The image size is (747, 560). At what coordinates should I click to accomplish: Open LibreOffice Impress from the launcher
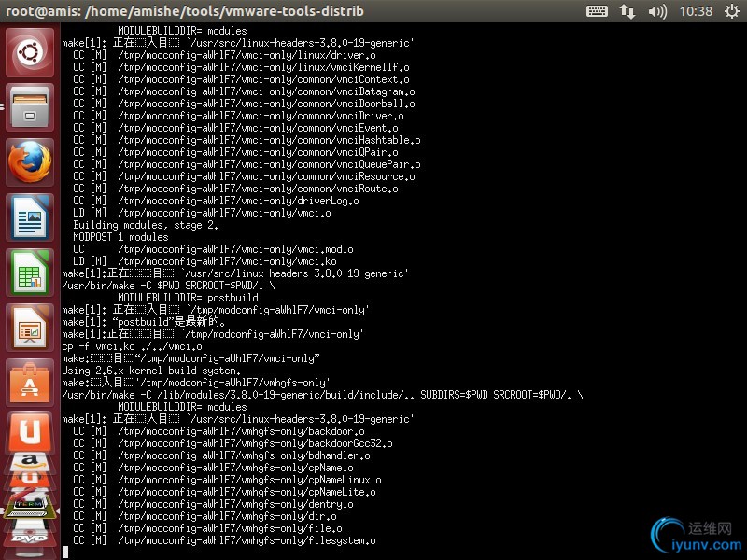(x=30, y=329)
